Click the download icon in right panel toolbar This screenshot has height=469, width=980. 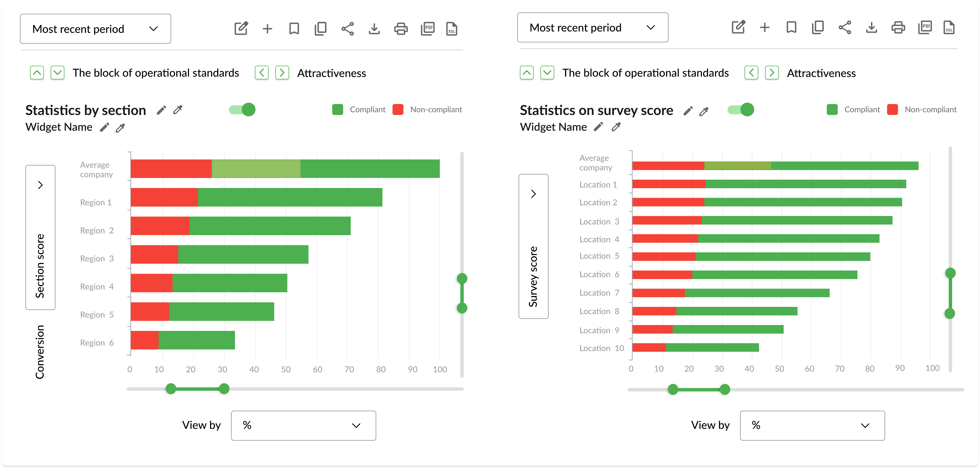point(871,28)
